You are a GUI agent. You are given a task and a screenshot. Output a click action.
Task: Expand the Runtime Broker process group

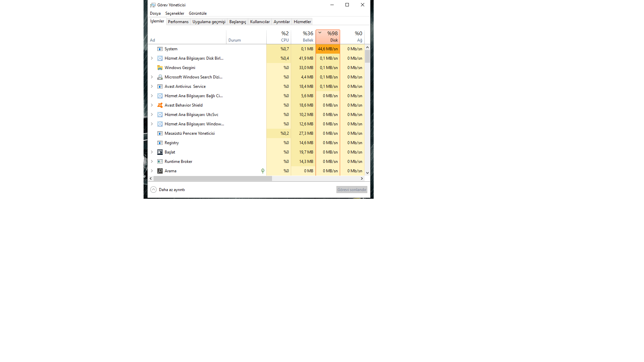[152, 162]
